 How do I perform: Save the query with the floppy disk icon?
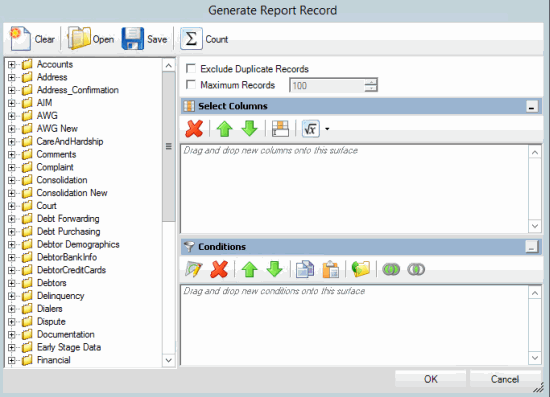[133, 39]
